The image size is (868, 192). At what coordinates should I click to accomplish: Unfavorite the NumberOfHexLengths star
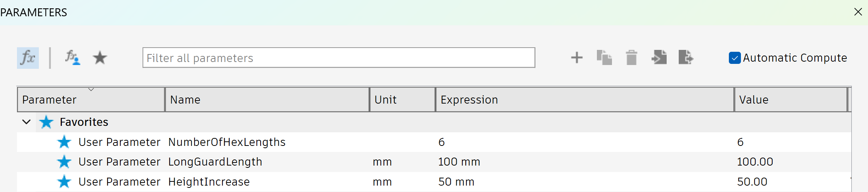pos(64,142)
